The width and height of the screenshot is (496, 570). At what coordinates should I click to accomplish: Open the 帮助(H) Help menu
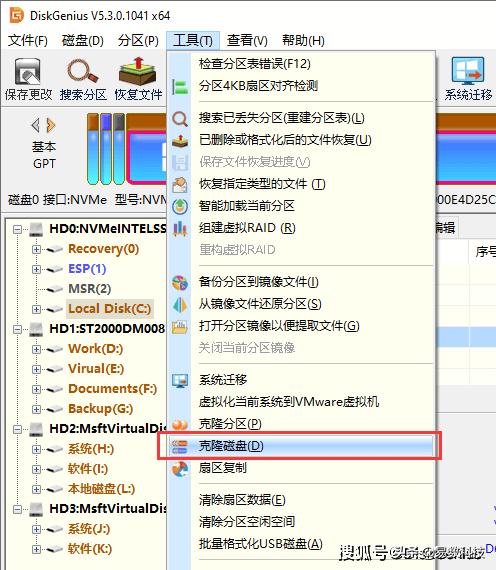click(x=303, y=40)
